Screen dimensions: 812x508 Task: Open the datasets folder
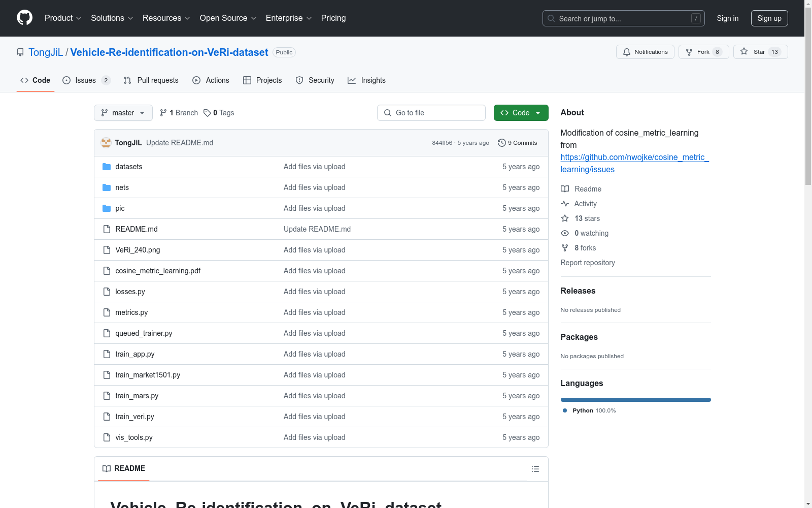click(128, 167)
